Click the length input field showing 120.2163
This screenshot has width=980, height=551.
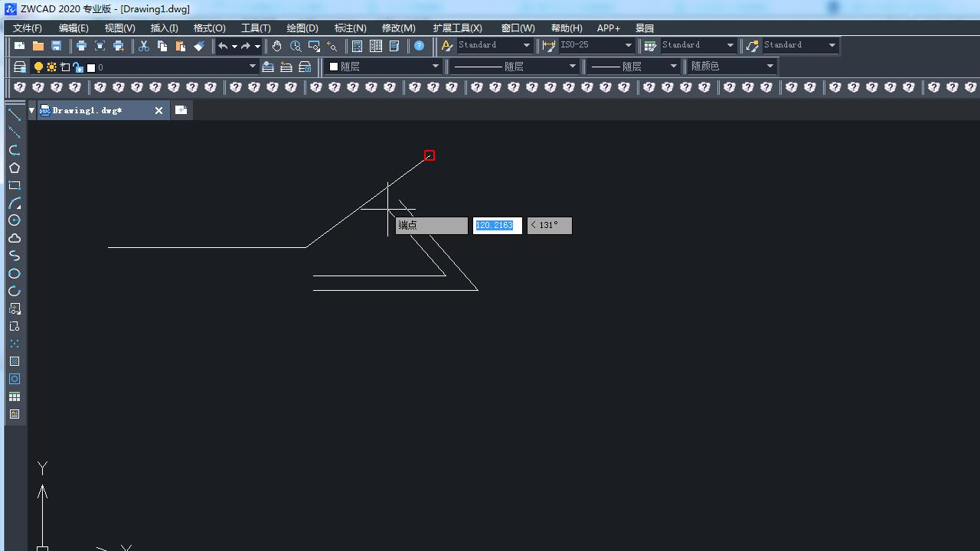[x=497, y=226]
